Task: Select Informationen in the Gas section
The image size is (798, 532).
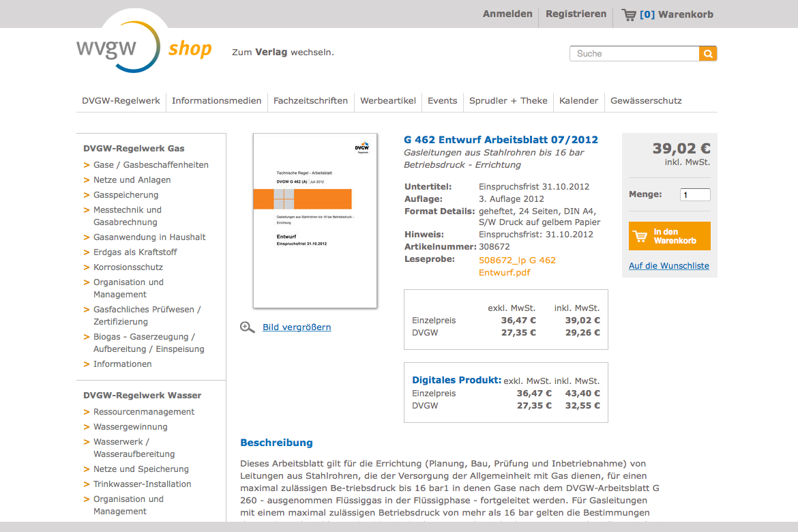Action: (122, 364)
